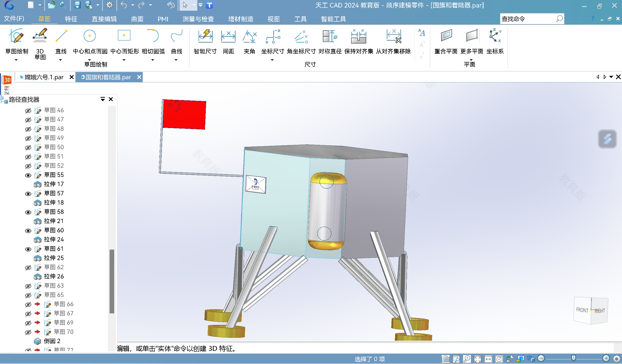This screenshot has height=364, width=622.
Task: Click the 对称直径 symmetric diameter tool
Action: (330, 41)
